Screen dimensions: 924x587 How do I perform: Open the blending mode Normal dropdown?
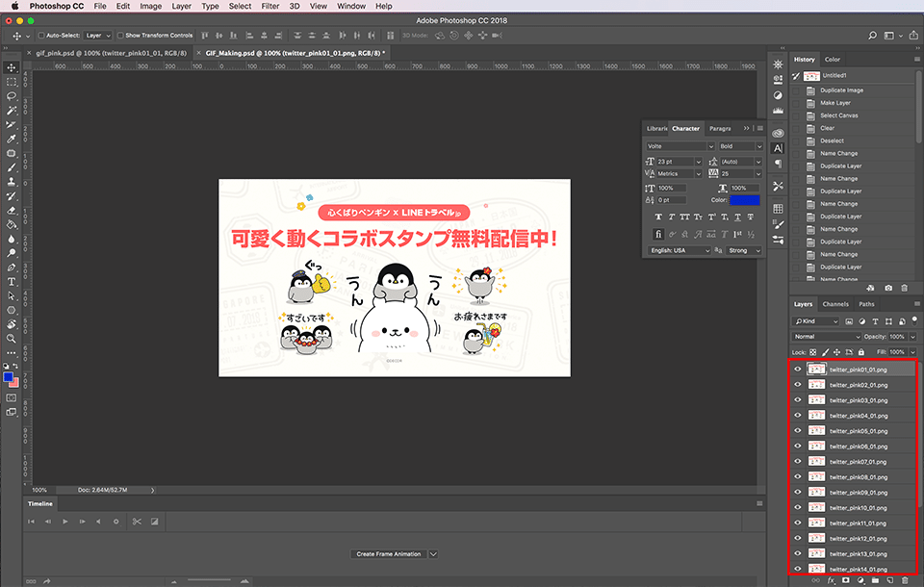coord(826,337)
